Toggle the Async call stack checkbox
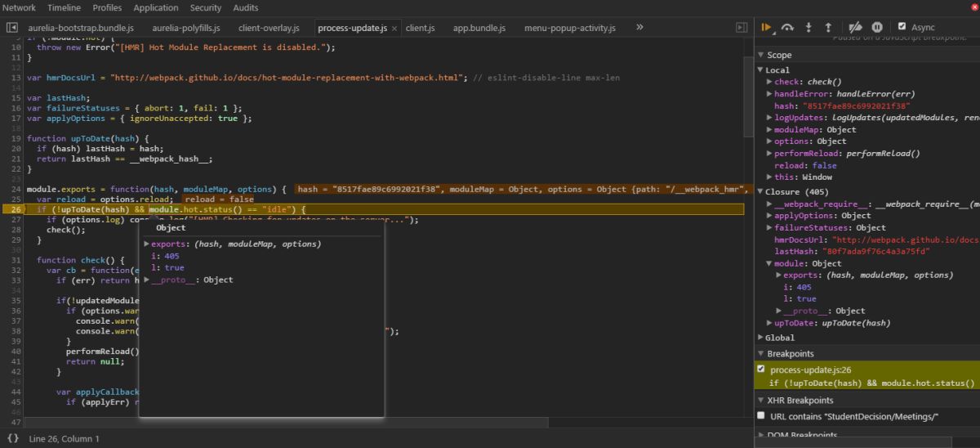This screenshot has width=980, height=448. click(902, 26)
